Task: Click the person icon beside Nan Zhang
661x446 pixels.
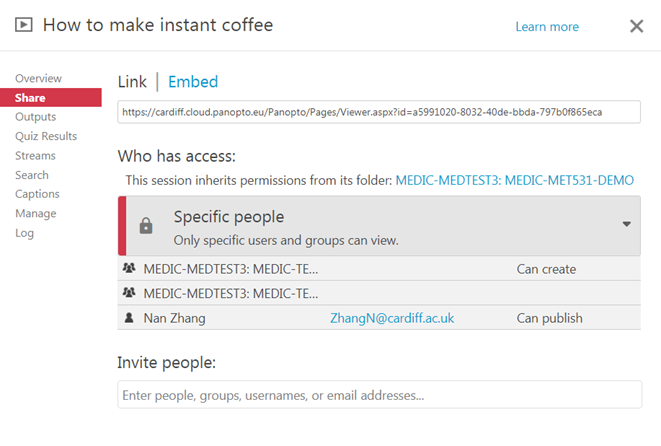Action: (x=128, y=318)
